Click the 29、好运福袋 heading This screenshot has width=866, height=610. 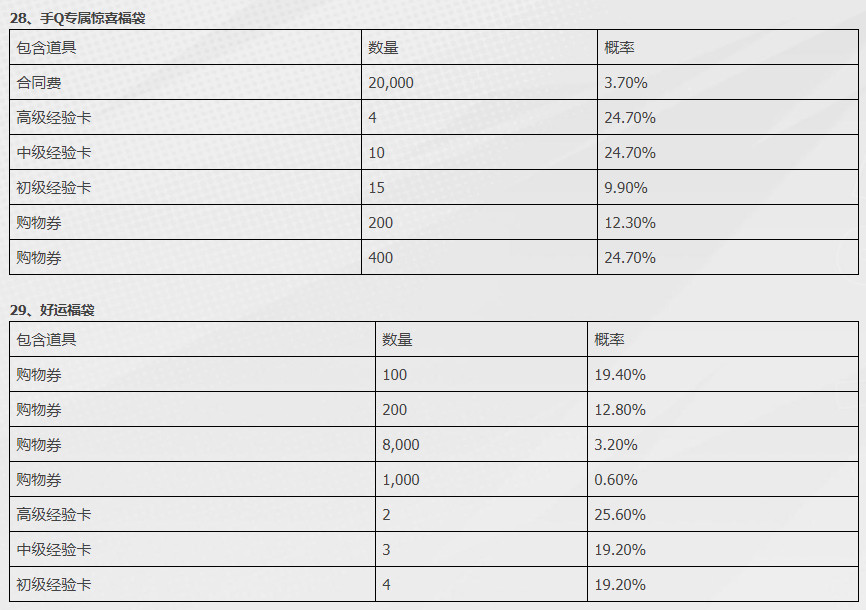tap(52, 310)
